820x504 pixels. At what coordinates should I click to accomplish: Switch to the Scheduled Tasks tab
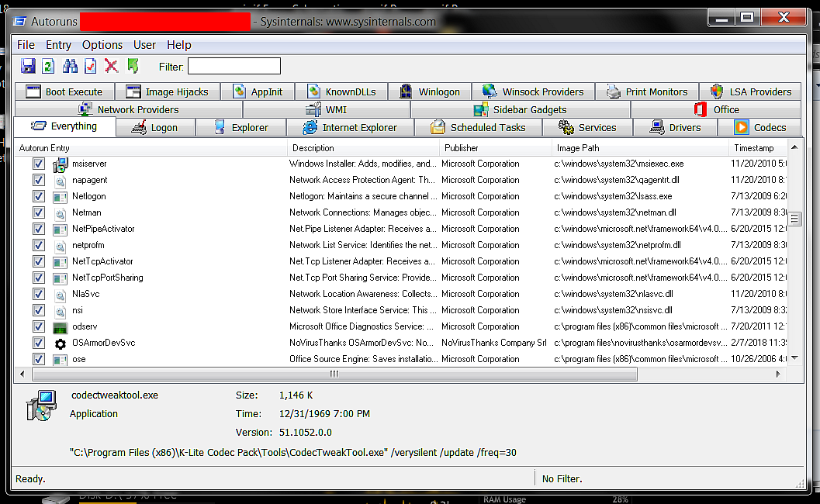click(x=478, y=128)
